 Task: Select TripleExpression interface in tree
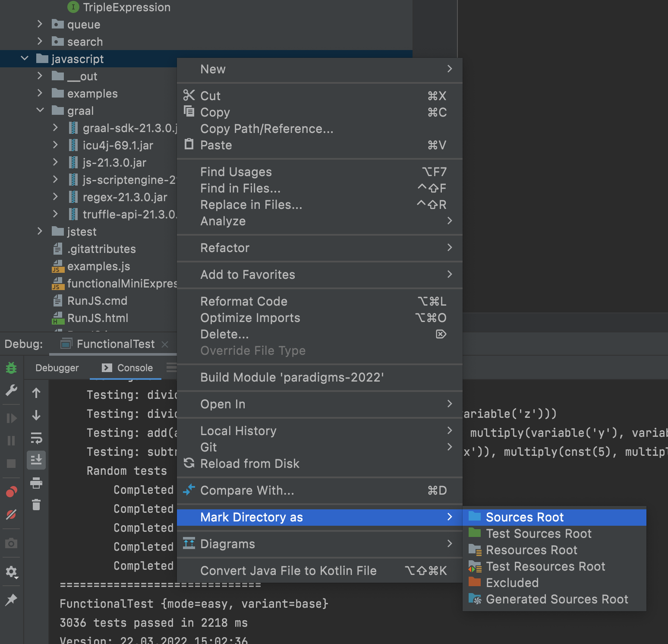click(x=126, y=7)
